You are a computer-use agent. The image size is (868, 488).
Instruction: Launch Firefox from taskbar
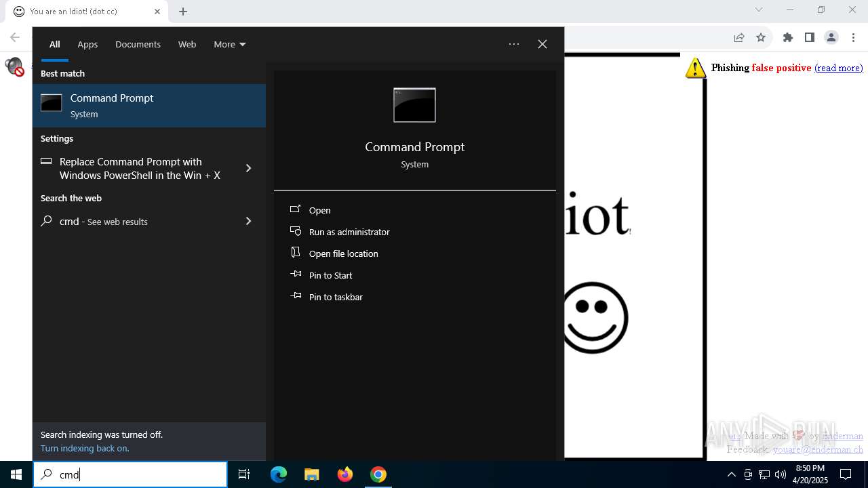click(x=345, y=474)
